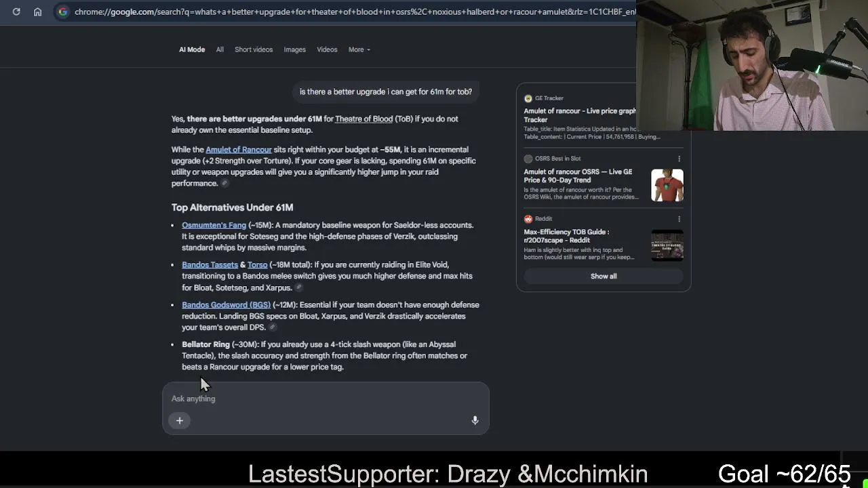Click the GE Tracker source favicon

click(x=528, y=98)
